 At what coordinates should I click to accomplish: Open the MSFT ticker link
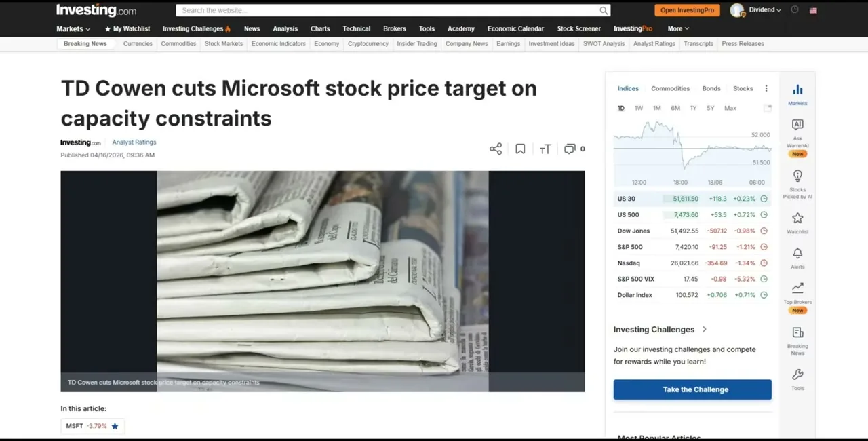pyautogui.click(x=75, y=426)
